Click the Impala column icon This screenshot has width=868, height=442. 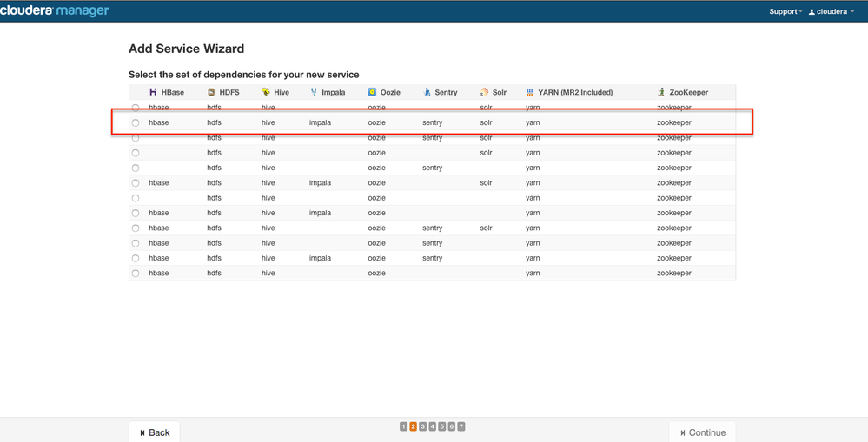(314, 92)
